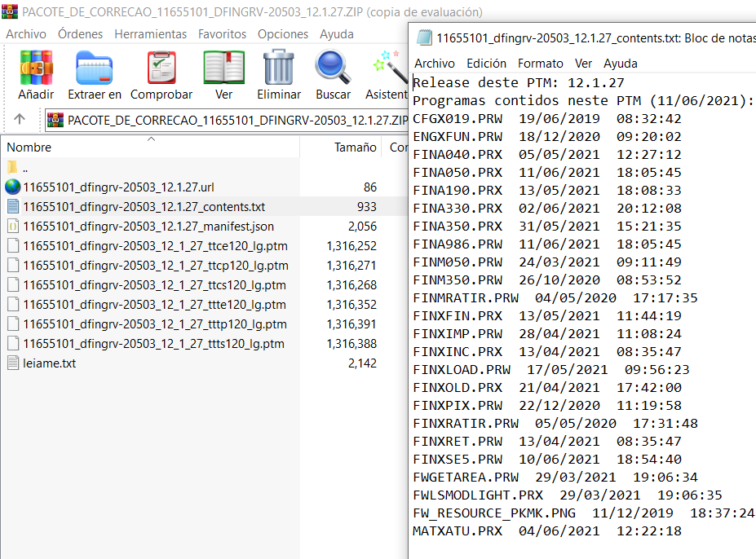Viewport: 756px width, 559px height.
Task: Click the Asistente wand icon
Action: 391,67
